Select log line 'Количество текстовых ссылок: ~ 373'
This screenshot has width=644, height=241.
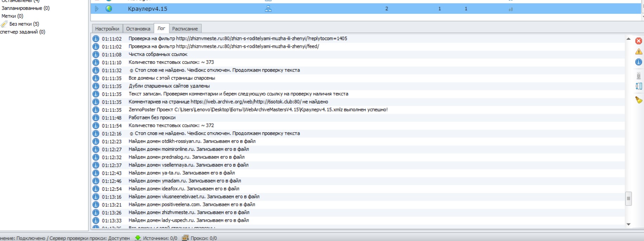(x=171, y=62)
